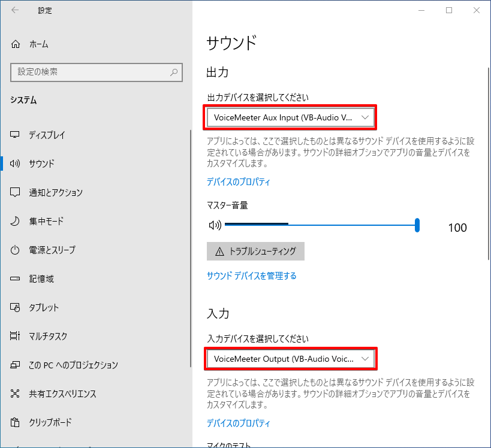This screenshot has width=491, height=448.
Task: Open 集中モード settings
Action: [45, 221]
